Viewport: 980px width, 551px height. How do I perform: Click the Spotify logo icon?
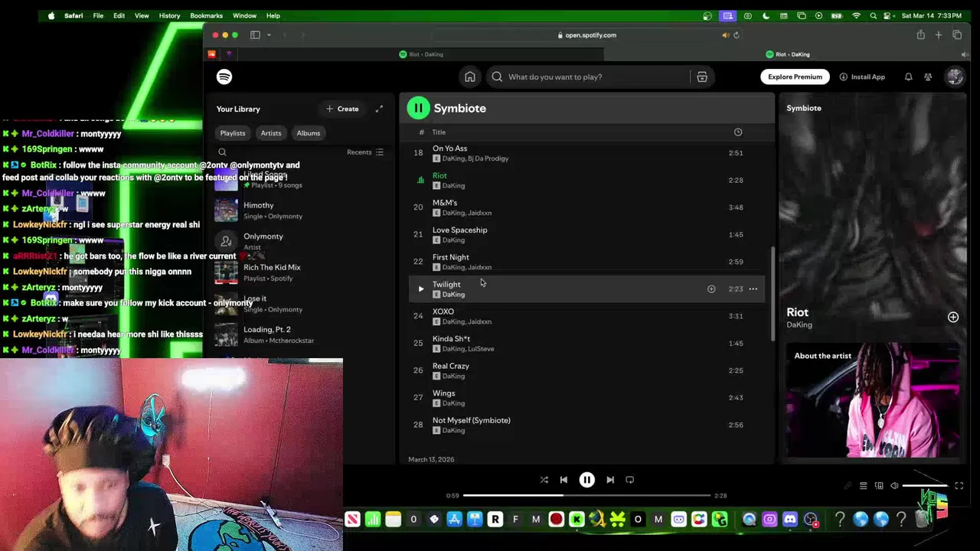224,77
